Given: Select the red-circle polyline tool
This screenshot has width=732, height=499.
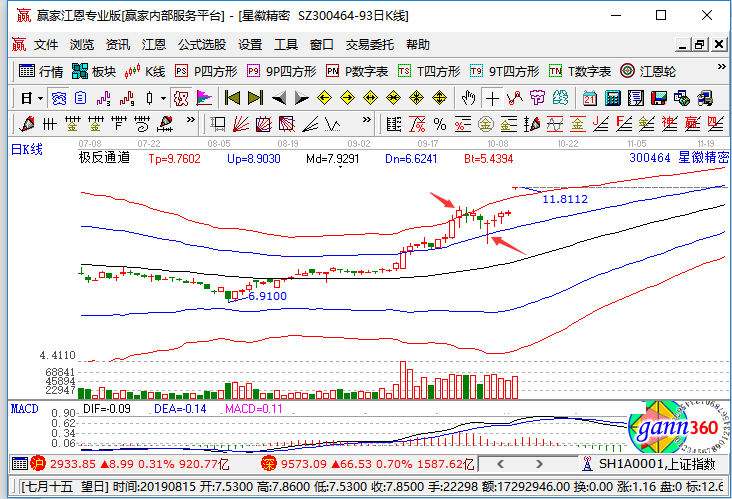Looking at the screenshot, I should pyautogui.click(x=515, y=98).
